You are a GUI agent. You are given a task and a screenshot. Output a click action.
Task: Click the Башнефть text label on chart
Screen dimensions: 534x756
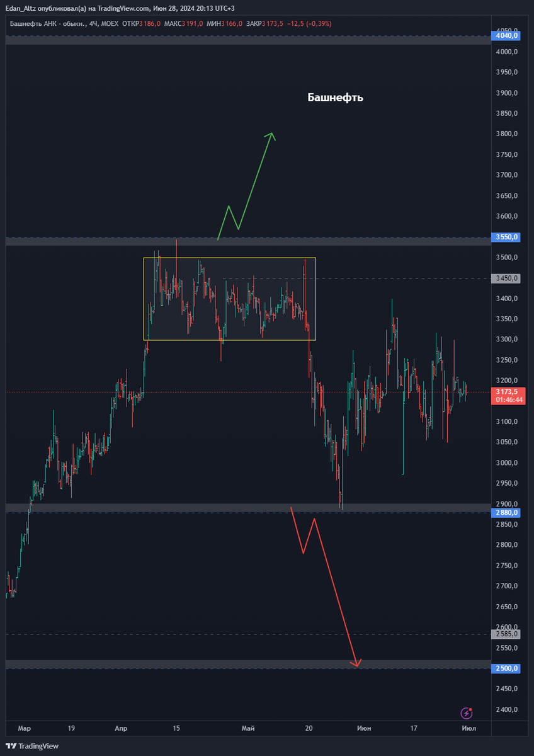(x=335, y=98)
